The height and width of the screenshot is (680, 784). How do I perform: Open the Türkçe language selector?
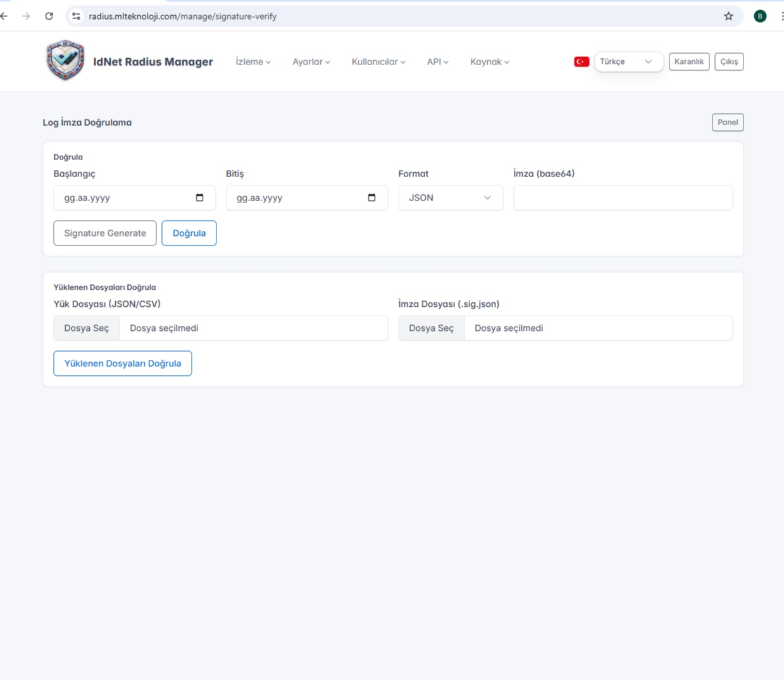pyautogui.click(x=628, y=62)
